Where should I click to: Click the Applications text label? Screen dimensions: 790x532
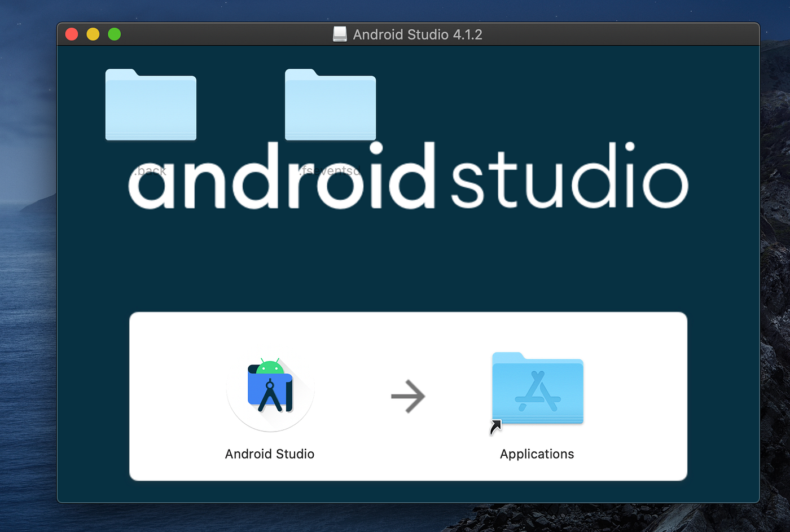tap(537, 454)
